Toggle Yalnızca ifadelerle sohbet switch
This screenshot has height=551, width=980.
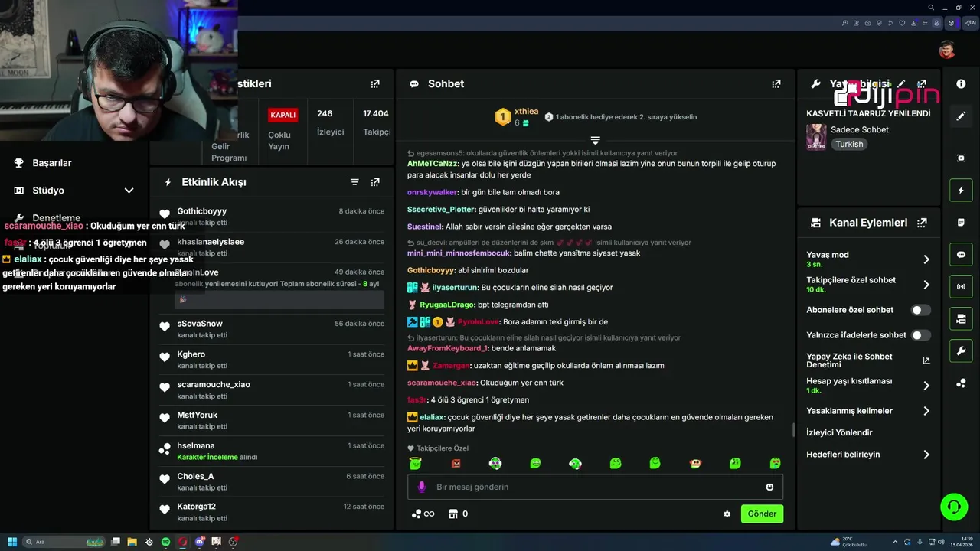(920, 335)
